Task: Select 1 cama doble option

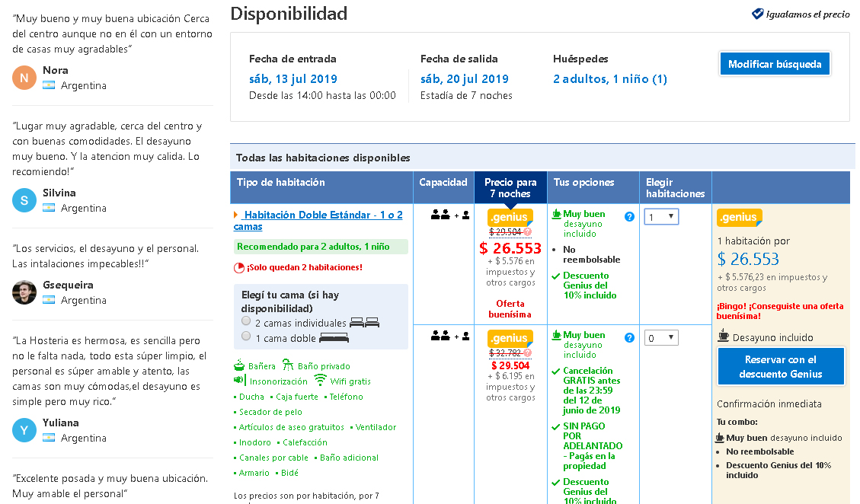Action: (246, 336)
